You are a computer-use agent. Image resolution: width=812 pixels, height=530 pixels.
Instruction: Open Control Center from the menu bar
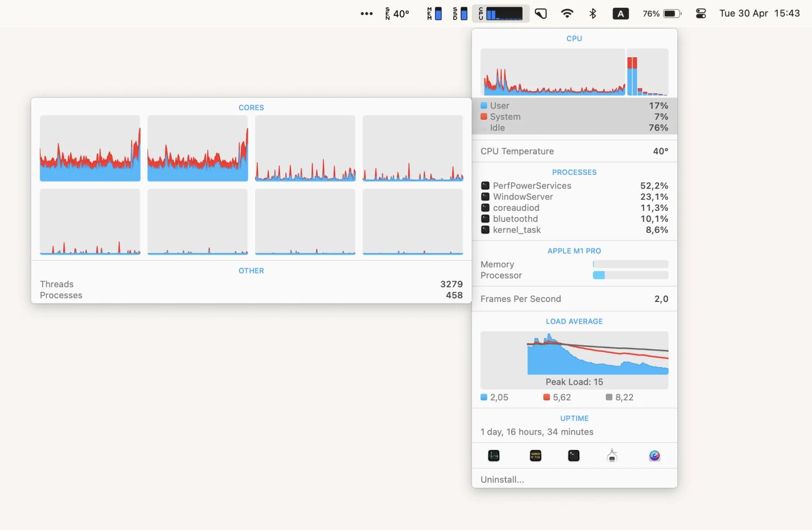tap(701, 14)
